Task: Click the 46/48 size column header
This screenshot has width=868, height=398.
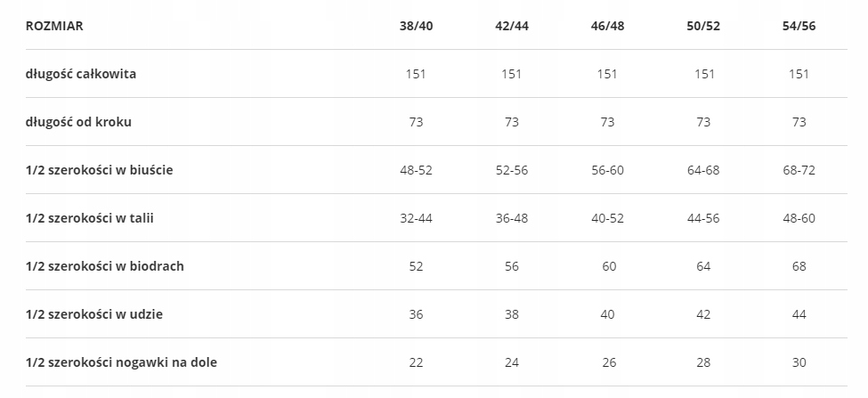Action: tap(607, 26)
